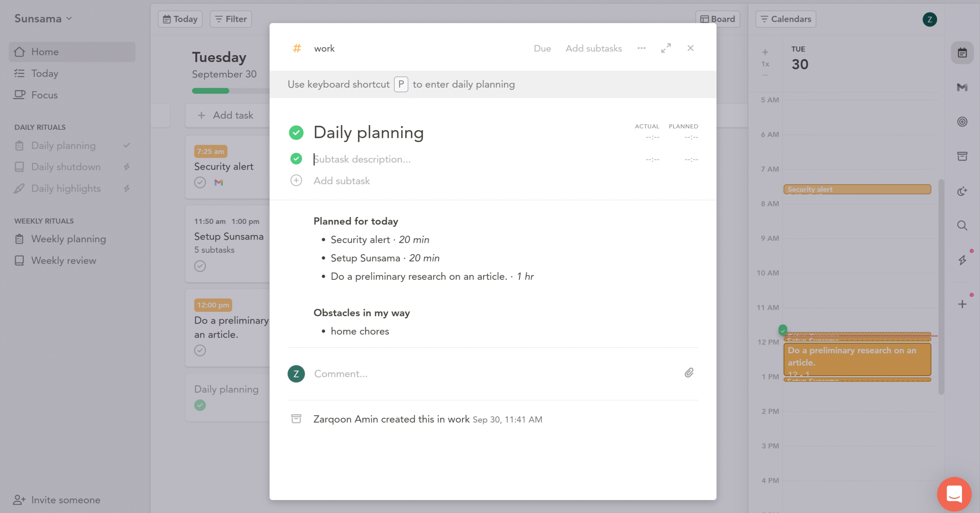Set the task ACTUAL time value

tap(652, 137)
